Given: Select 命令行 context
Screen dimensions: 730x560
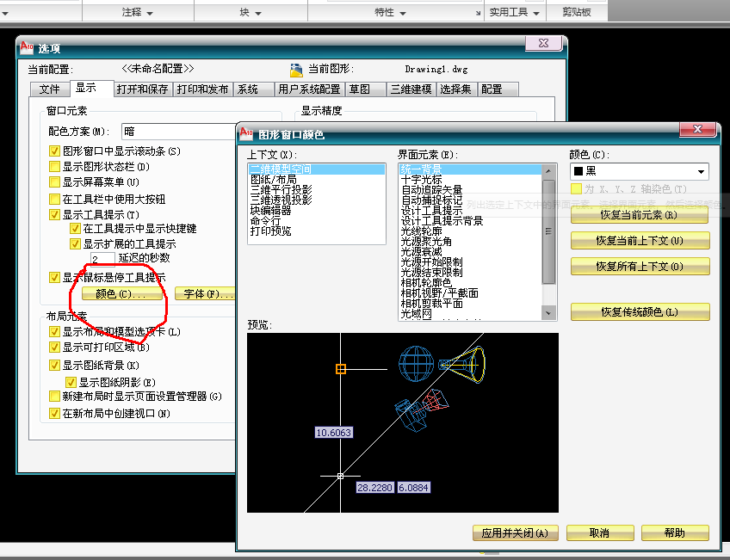Looking at the screenshot, I should tap(317, 220).
